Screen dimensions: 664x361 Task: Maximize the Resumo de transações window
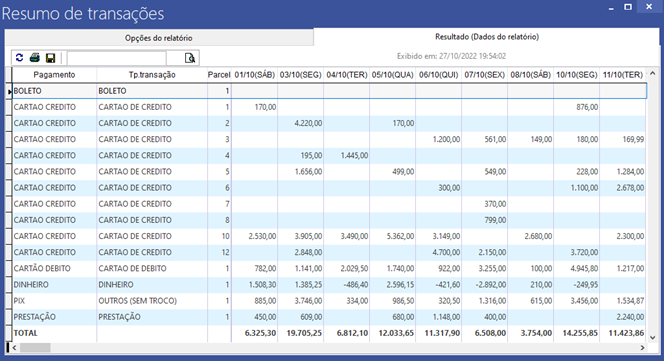coord(628,7)
